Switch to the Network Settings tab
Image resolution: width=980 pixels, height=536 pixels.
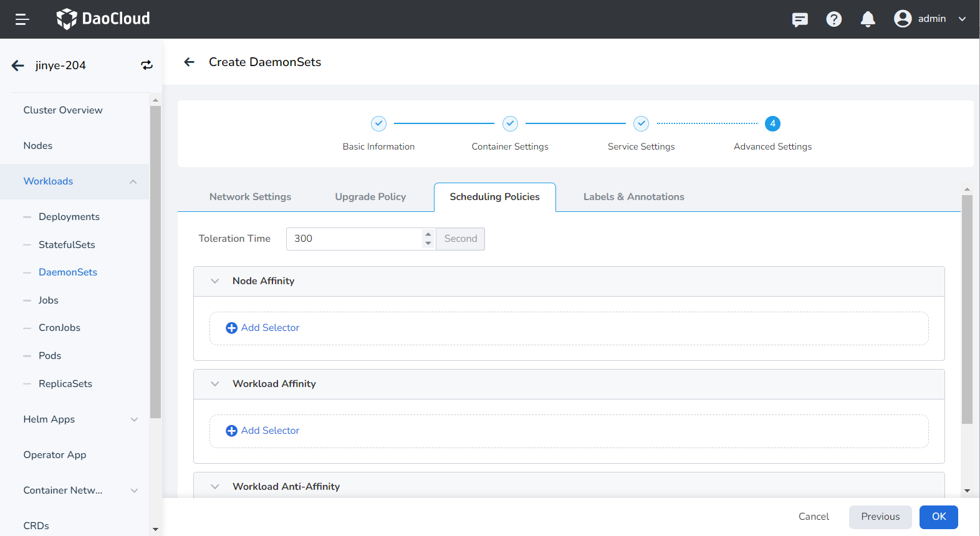(250, 197)
